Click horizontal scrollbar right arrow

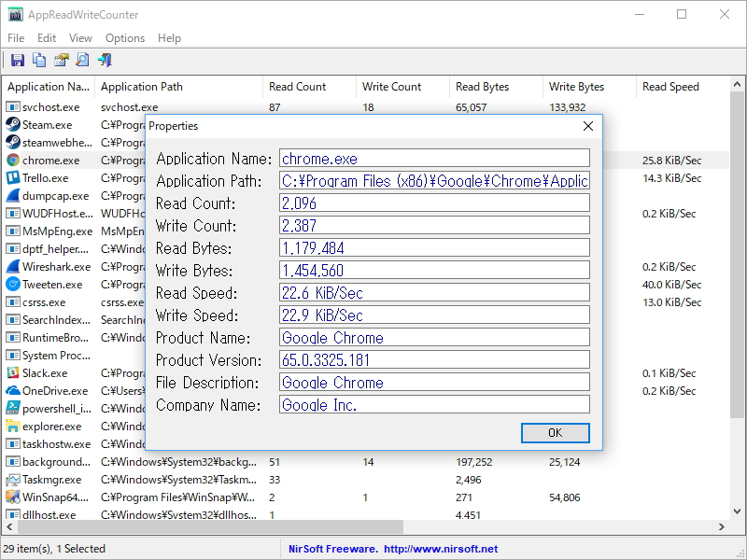[x=722, y=526]
